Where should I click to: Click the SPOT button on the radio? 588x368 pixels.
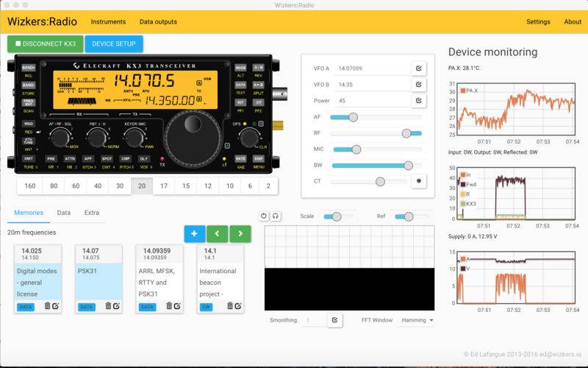click(107, 159)
